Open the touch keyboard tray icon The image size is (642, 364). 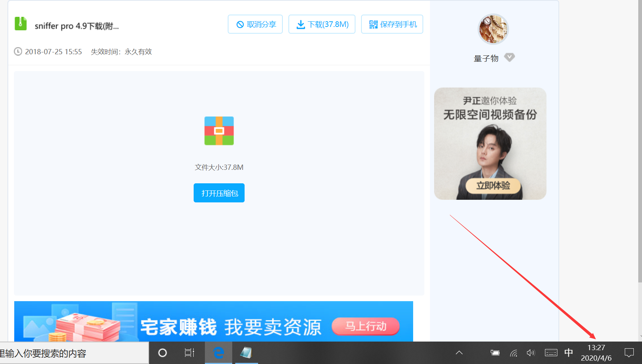tap(551, 352)
